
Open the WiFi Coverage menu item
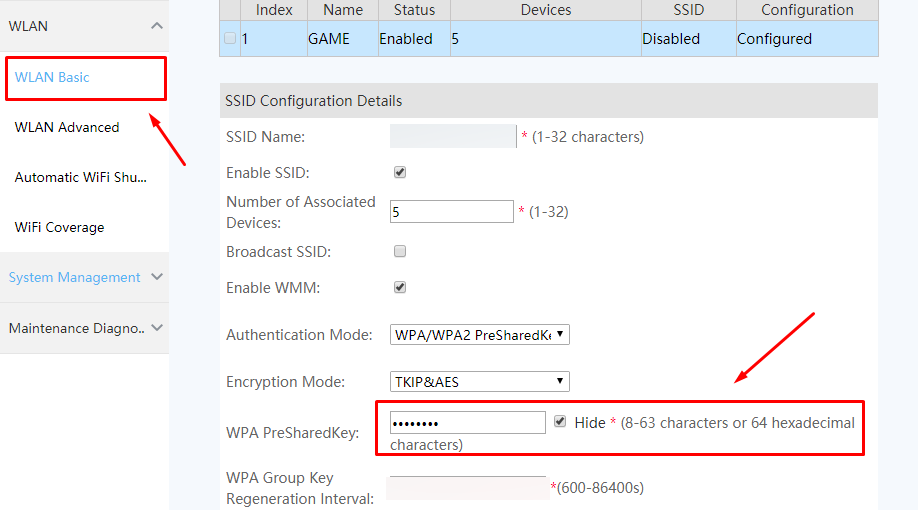59,227
